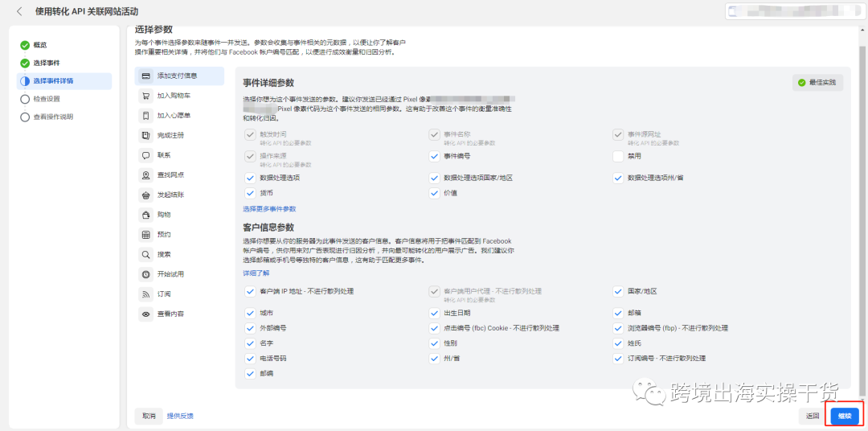Toggle 浏览器编号 (fbp) checkbox

tap(618, 329)
